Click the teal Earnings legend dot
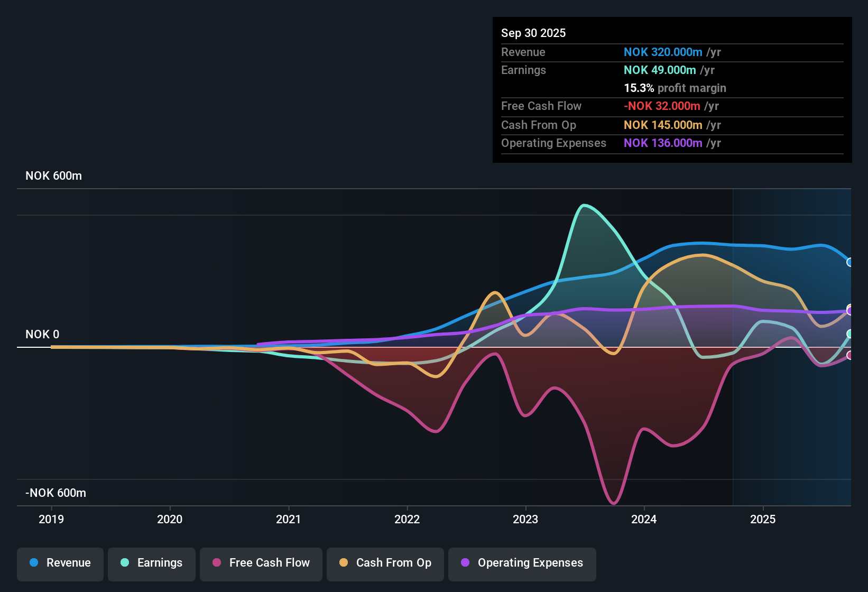Screen dimensions: 868x592 (x=125, y=563)
